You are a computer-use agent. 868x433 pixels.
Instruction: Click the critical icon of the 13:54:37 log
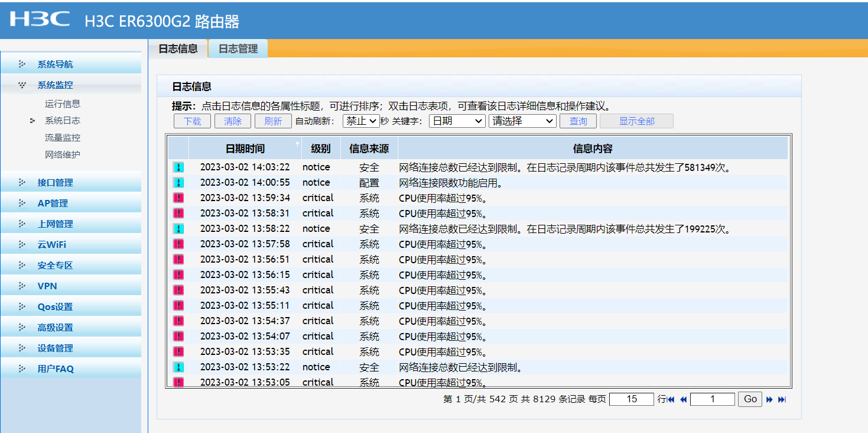pos(178,321)
